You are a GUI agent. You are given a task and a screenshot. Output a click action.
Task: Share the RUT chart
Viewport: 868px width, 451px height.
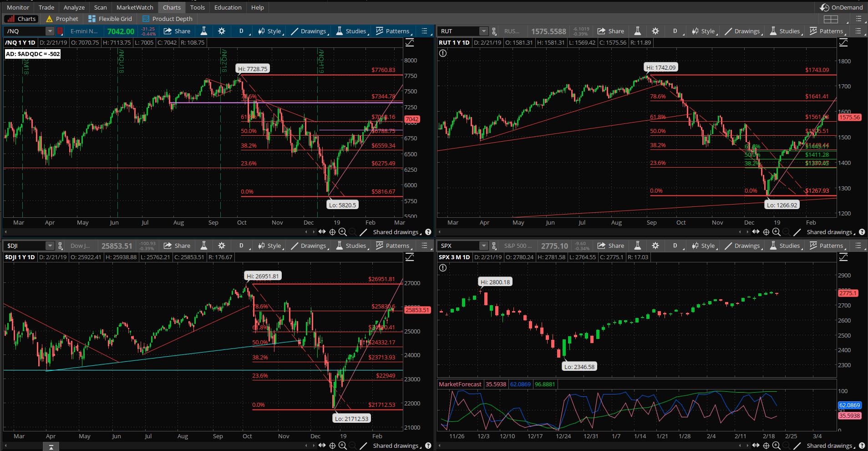tap(611, 31)
